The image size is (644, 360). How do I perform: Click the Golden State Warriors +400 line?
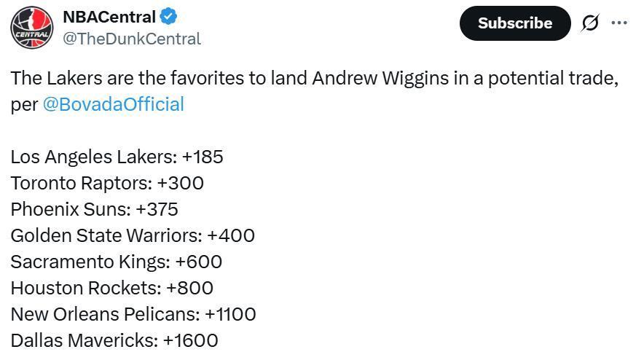click(133, 235)
